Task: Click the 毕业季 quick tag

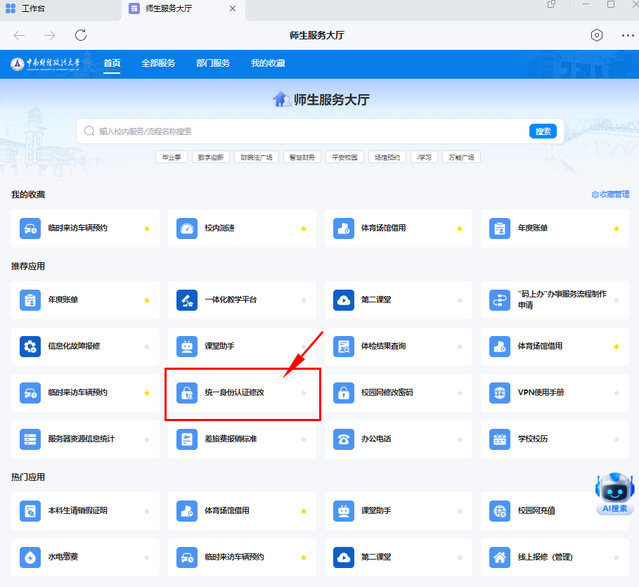Action: [174, 157]
